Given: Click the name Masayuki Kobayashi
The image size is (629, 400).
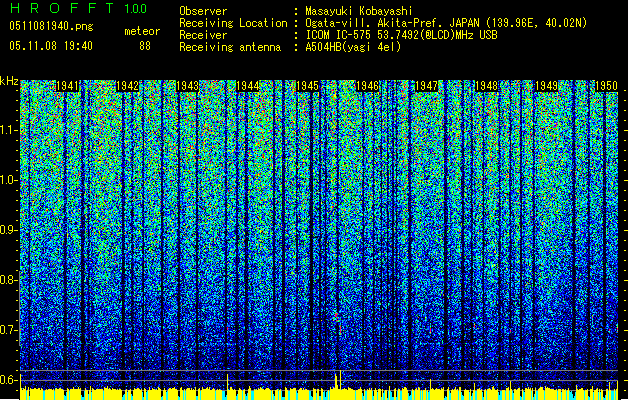Looking at the screenshot, I should click(359, 11).
